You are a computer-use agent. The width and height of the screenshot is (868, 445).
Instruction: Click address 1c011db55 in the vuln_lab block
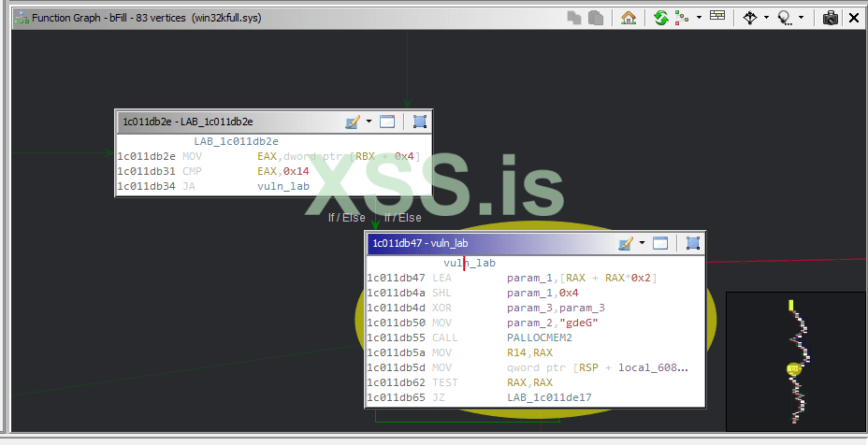[397, 337]
